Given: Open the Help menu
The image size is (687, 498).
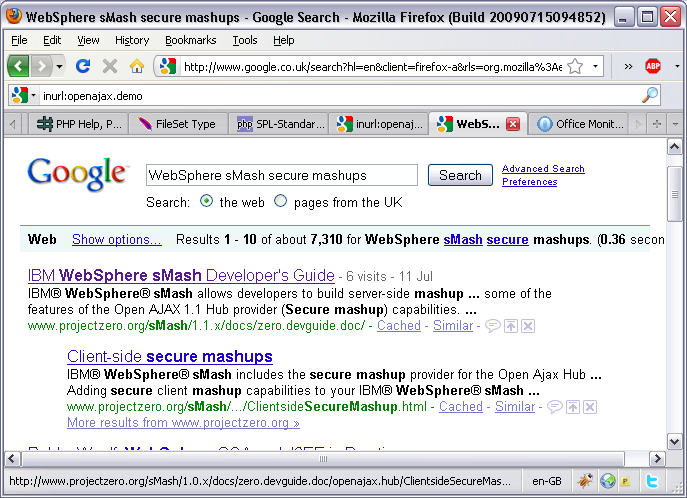Looking at the screenshot, I should click(x=283, y=40).
